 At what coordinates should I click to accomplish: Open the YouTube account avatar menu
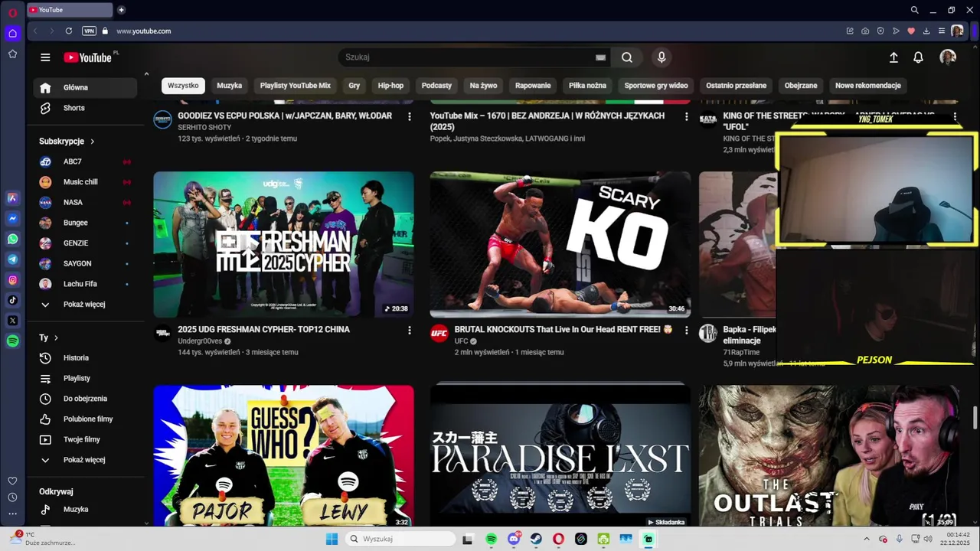pyautogui.click(x=948, y=57)
